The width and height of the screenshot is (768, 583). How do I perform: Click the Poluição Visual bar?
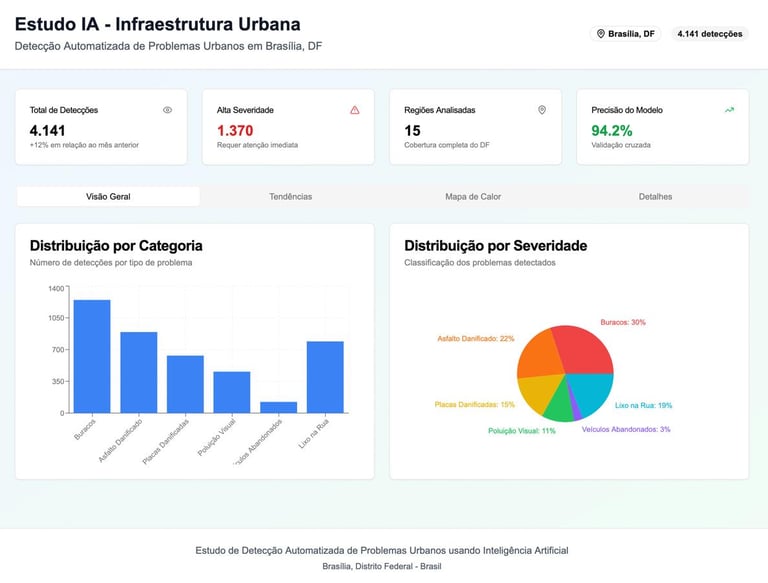tap(232, 392)
